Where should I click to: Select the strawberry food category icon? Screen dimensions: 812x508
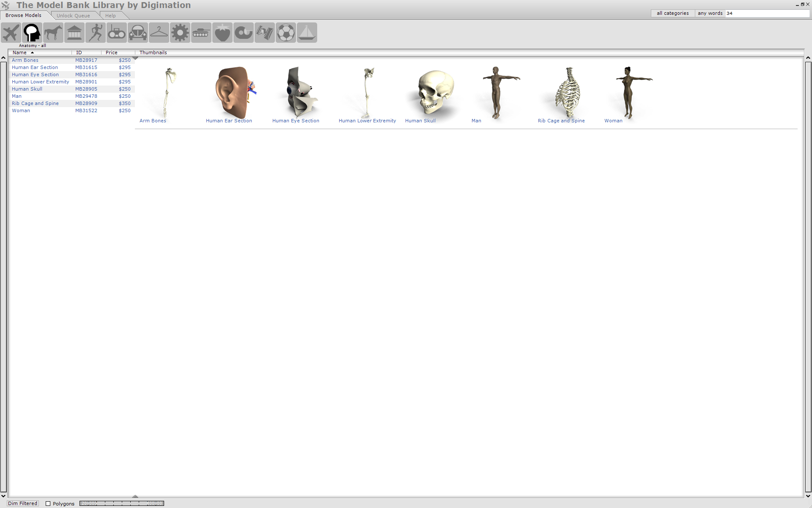pos(222,33)
